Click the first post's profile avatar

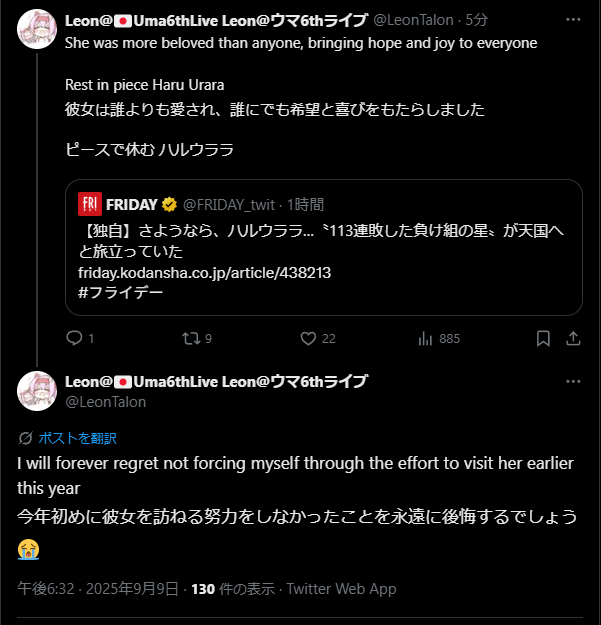click(37, 29)
